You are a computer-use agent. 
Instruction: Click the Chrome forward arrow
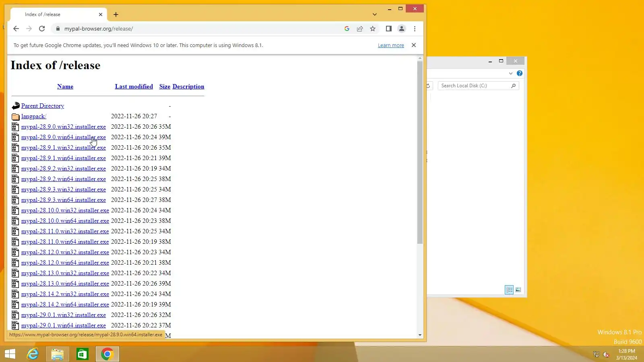click(29, 29)
